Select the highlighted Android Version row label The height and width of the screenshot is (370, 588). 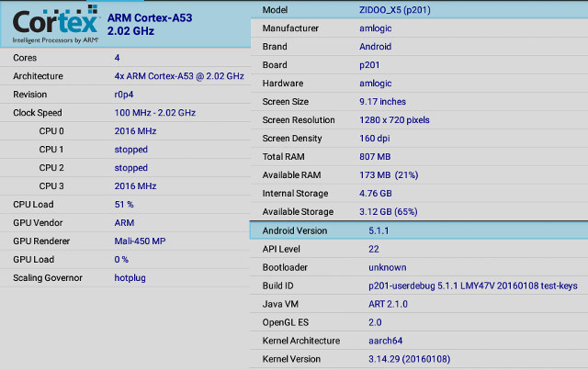[295, 230]
